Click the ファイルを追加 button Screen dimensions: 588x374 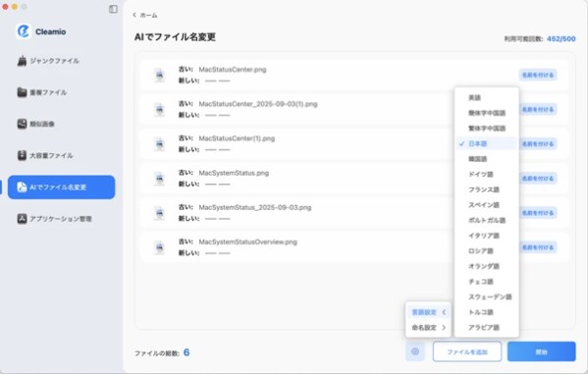(467, 351)
